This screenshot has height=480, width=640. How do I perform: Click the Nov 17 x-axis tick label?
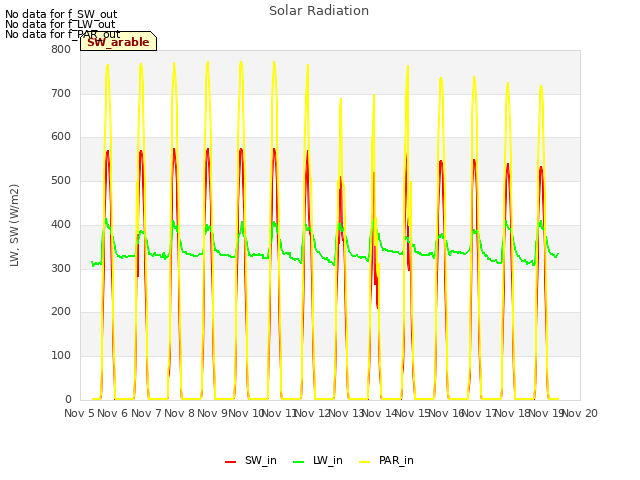point(480,413)
